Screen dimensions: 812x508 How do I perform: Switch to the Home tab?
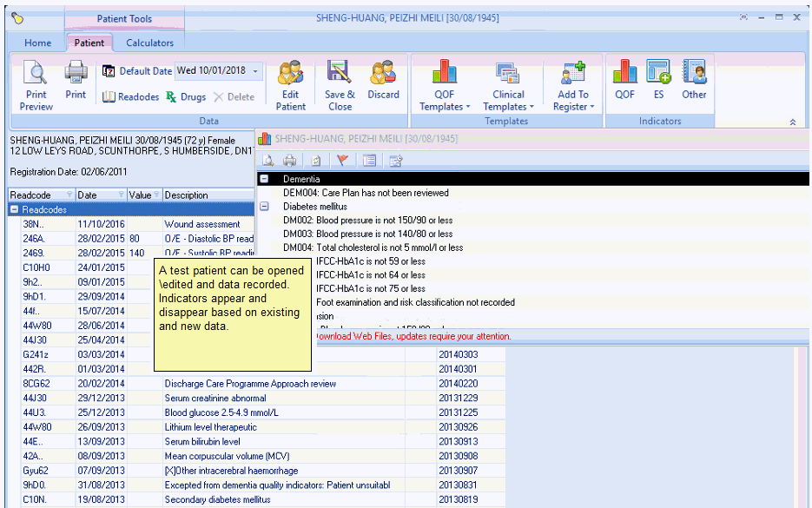pos(37,43)
